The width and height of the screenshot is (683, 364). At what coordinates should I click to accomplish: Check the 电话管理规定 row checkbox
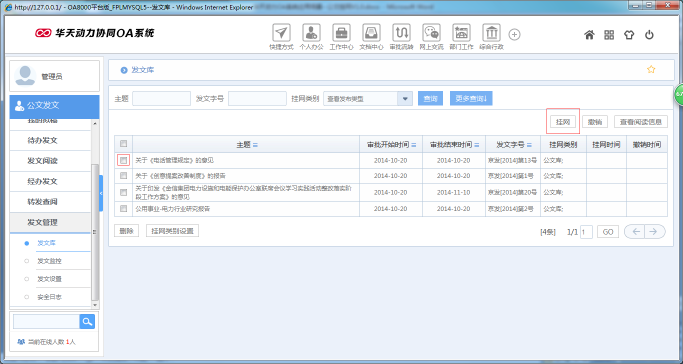pyautogui.click(x=123, y=160)
